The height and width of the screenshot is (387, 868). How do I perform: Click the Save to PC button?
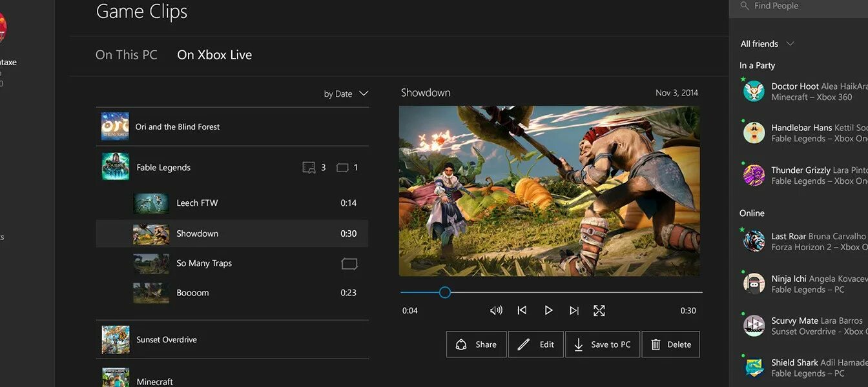603,344
